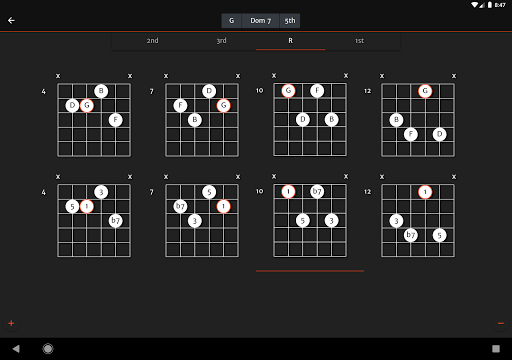
Task: Tap the Android recent apps square
Action: [496, 349]
